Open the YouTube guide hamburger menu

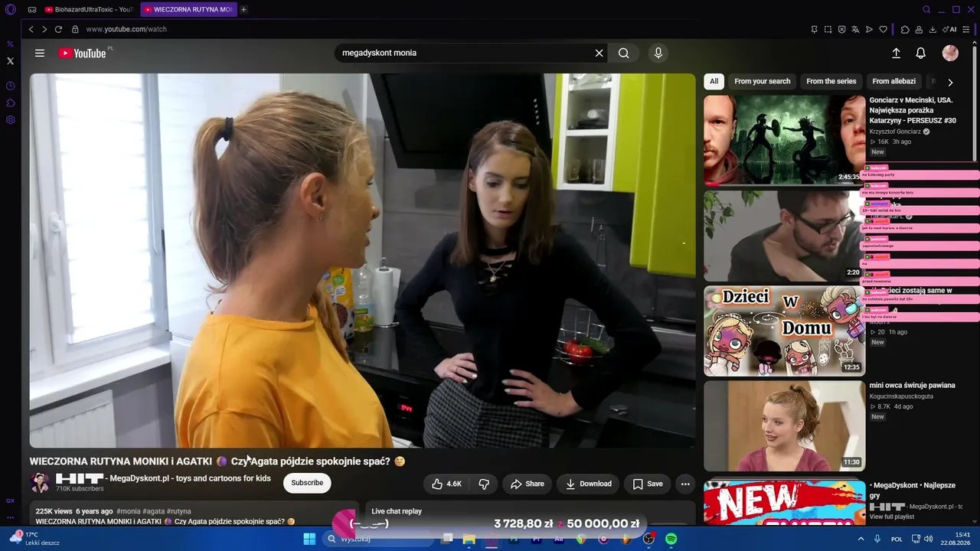(x=40, y=53)
